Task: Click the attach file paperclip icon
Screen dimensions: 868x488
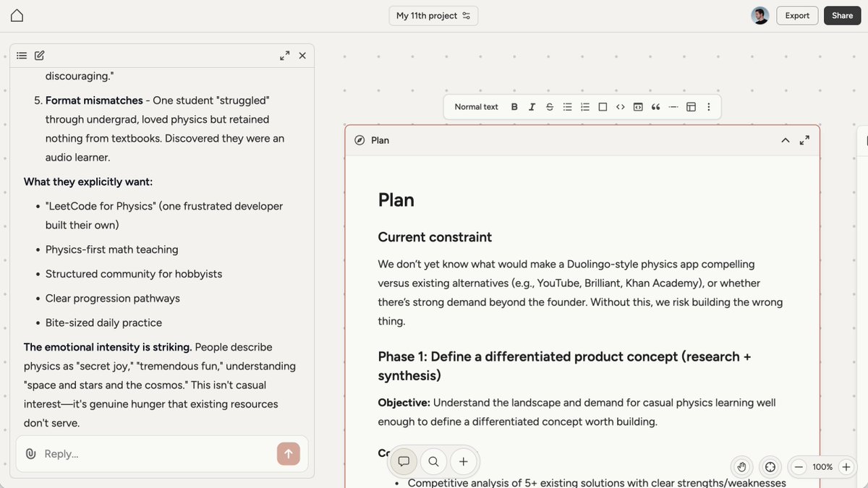Action: point(30,454)
